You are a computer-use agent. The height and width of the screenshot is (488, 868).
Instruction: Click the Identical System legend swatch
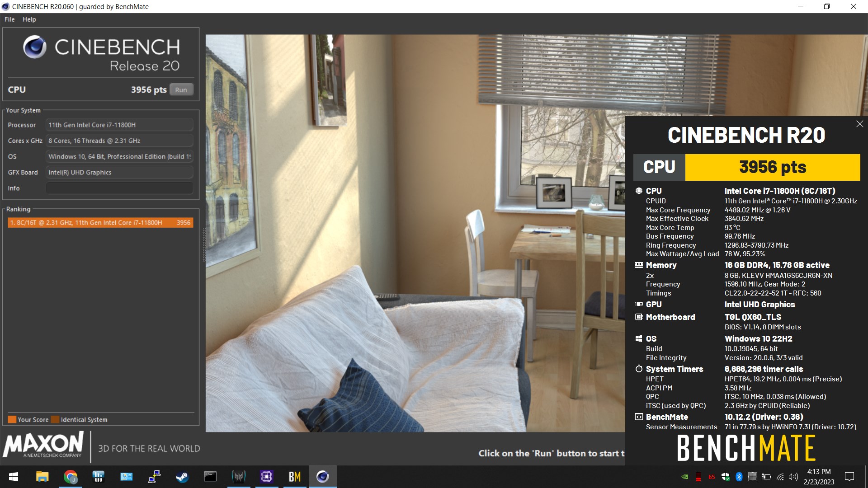[55, 419]
